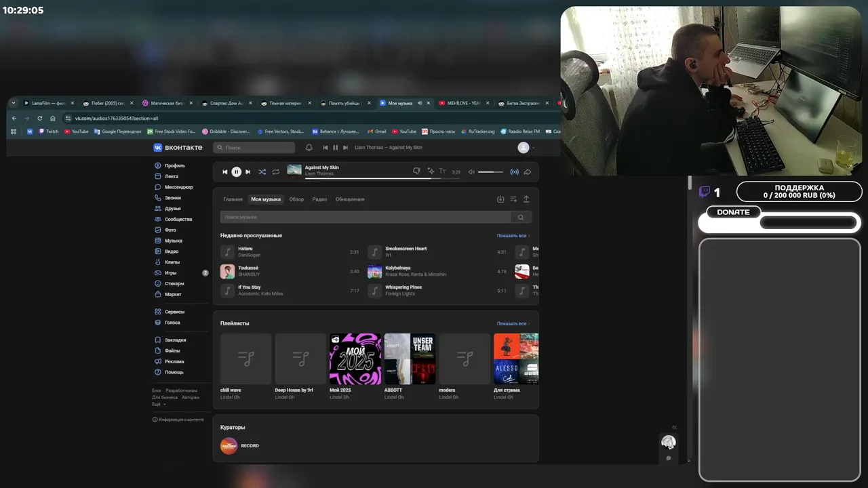Share the current track with arrow icon

[x=528, y=172]
